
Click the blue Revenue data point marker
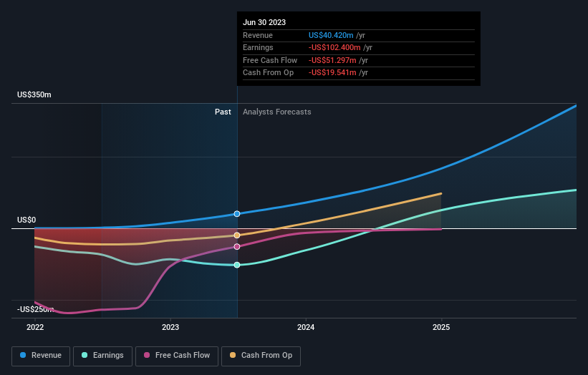click(x=237, y=213)
